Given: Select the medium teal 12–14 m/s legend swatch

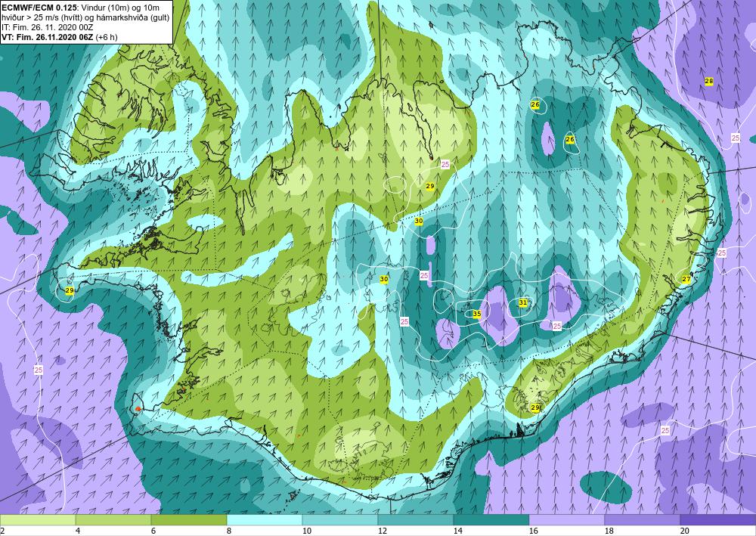Looking at the screenshot, I should (416, 520).
